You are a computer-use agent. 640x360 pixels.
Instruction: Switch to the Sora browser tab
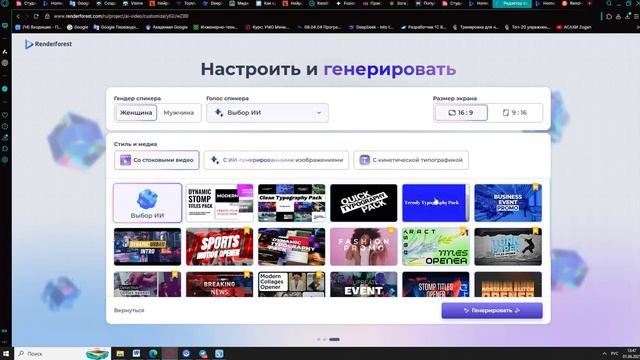[399, 4]
